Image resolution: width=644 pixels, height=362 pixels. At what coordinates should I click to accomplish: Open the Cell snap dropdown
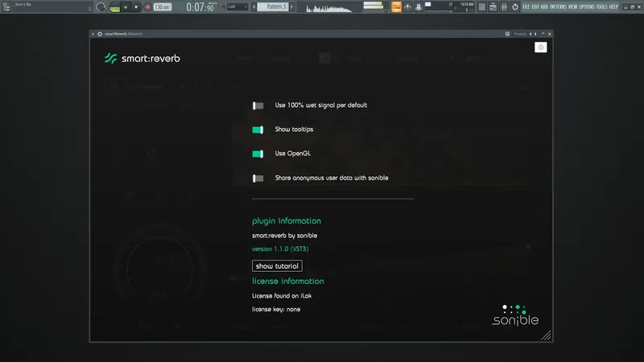pyautogui.click(x=237, y=7)
